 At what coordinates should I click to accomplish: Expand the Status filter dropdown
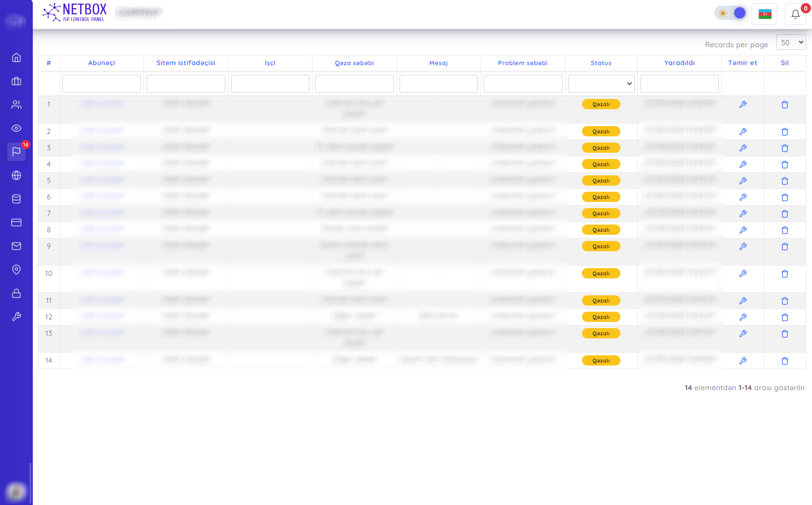pyautogui.click(x=601, y=84)
